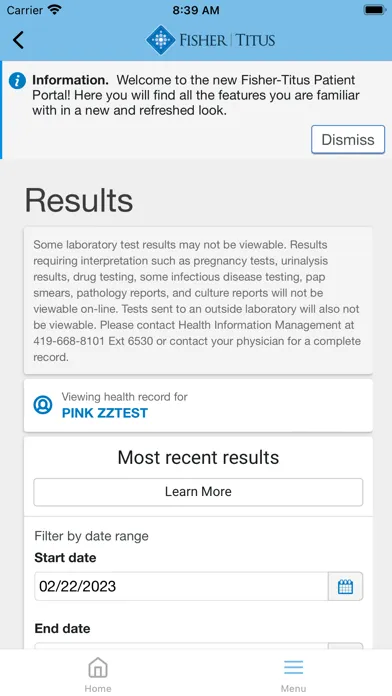Open the hamburger Menu icon
Screen dimensions: 392x696
click(x=293, y=667)
